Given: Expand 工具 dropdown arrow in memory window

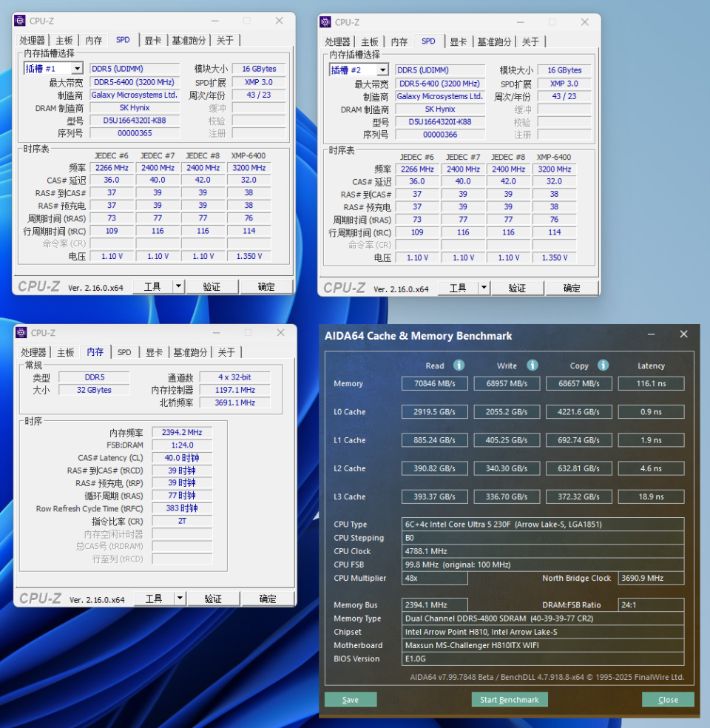Looking at the screenshot, I should [x=180, y=599].
